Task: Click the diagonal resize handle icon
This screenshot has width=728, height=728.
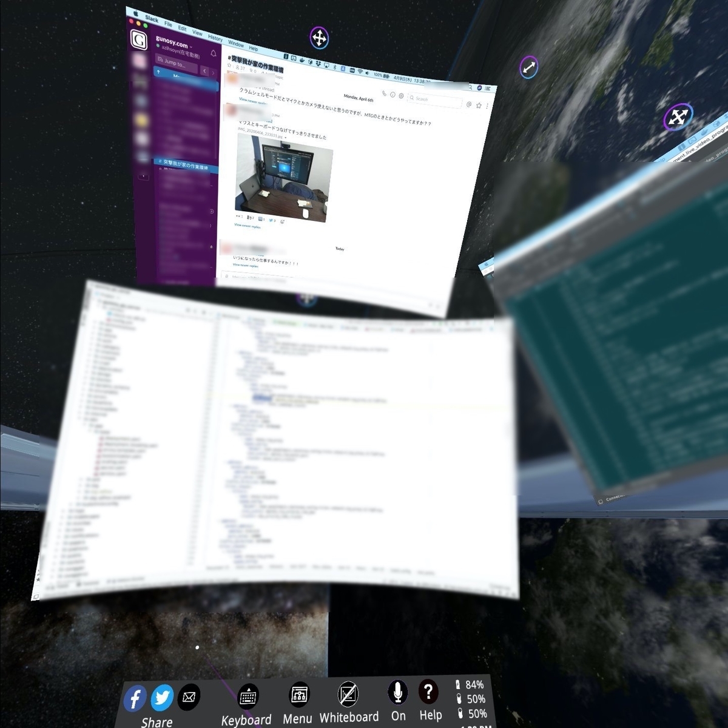Action: pos(529,67)
